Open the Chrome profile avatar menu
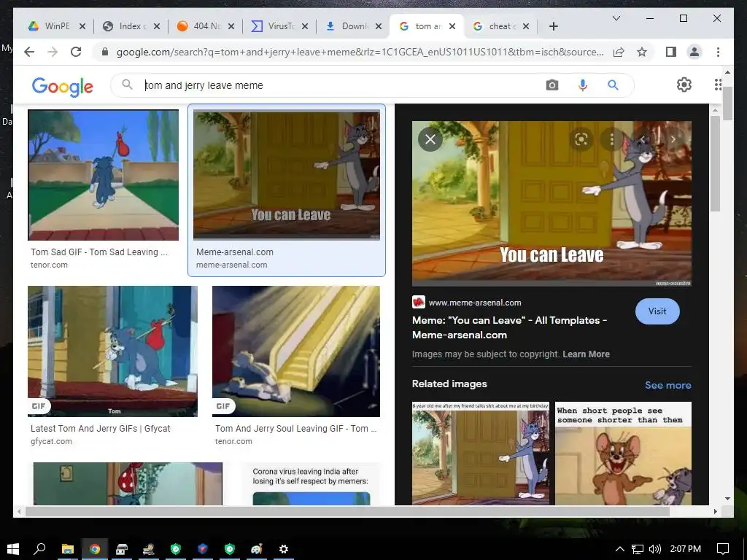The width and height of the screenshot is (747, 560). [x=694, y=52]
